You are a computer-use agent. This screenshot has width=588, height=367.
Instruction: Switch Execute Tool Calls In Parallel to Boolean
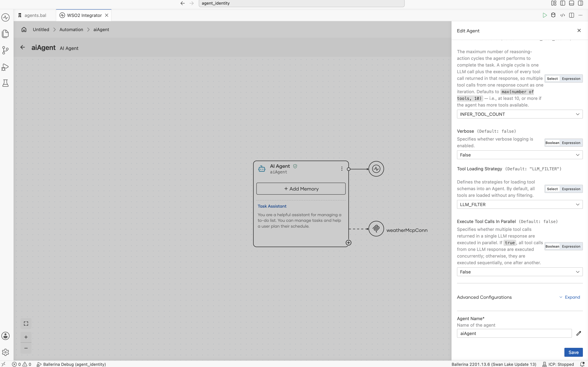552,246
